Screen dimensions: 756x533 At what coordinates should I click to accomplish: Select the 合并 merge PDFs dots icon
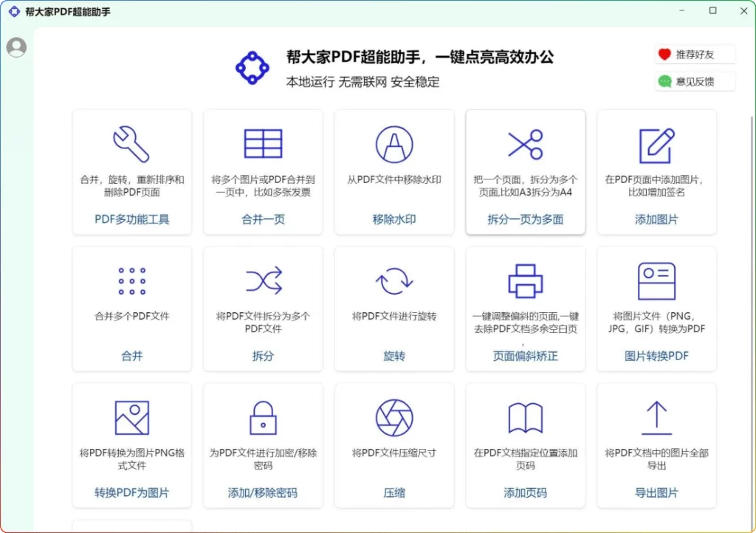pyautogui.click(x=131, y=281)
